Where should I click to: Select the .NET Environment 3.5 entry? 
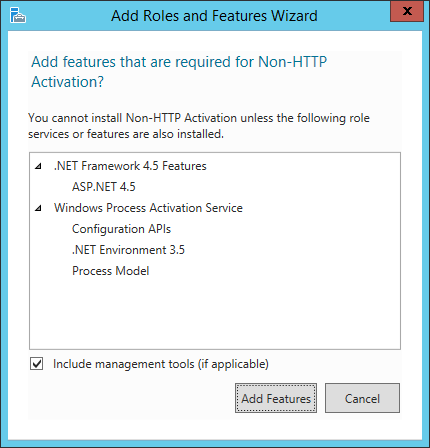point(128,250)
